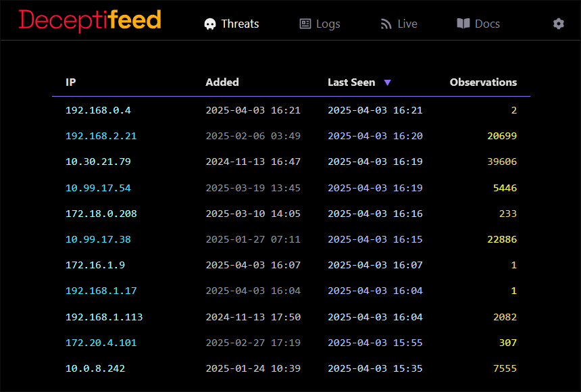
Task: Click the newspaper icon beside Logs
Action: pos(305,24)
